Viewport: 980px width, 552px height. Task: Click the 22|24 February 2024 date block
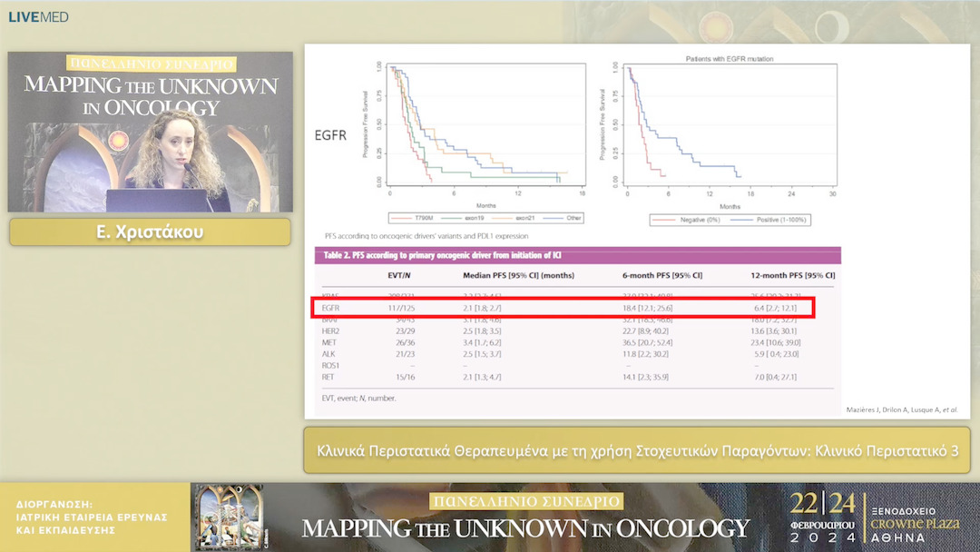[x=822, y=517]
